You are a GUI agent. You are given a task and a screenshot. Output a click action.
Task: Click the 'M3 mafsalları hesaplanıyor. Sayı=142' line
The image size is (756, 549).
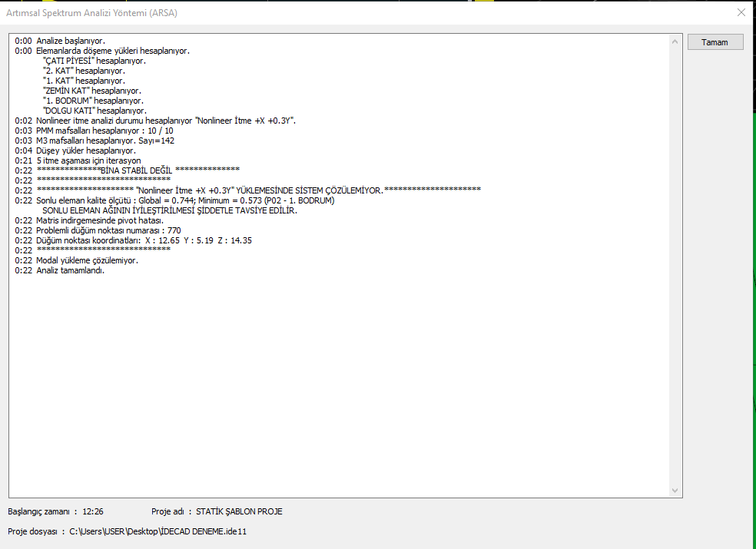pos(105,141)
